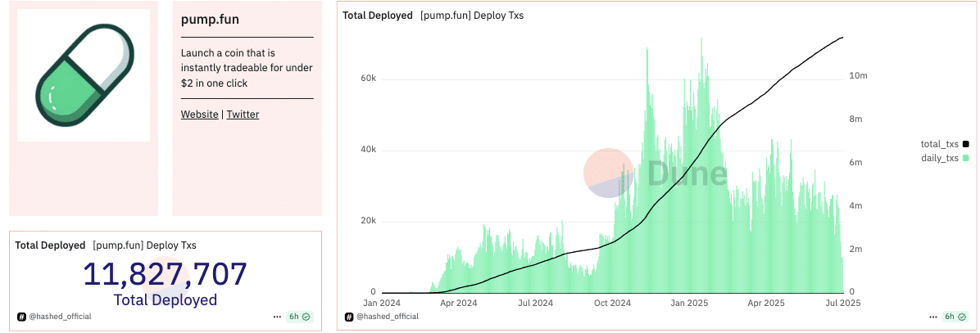Click 6h refresh status on counter widget
This screenshot has height=333, width=980.
[299, 317]
